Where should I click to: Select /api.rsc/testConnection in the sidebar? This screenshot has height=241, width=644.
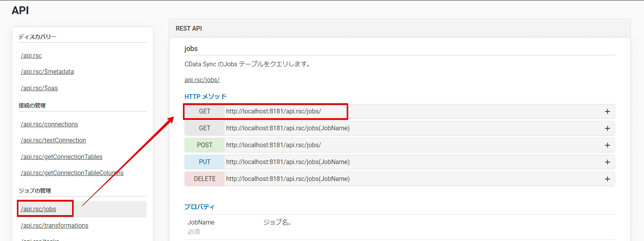pyautogui.click(x=53, y=141)
